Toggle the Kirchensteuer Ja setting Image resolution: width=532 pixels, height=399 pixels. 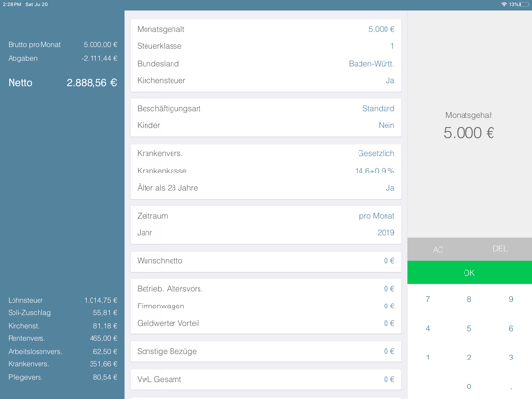click(x=266, y=80)
